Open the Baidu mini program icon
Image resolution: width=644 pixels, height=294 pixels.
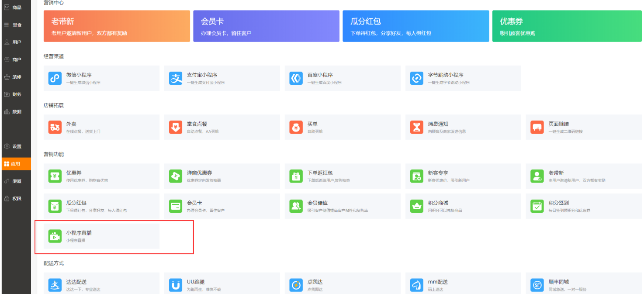(296, 79)
